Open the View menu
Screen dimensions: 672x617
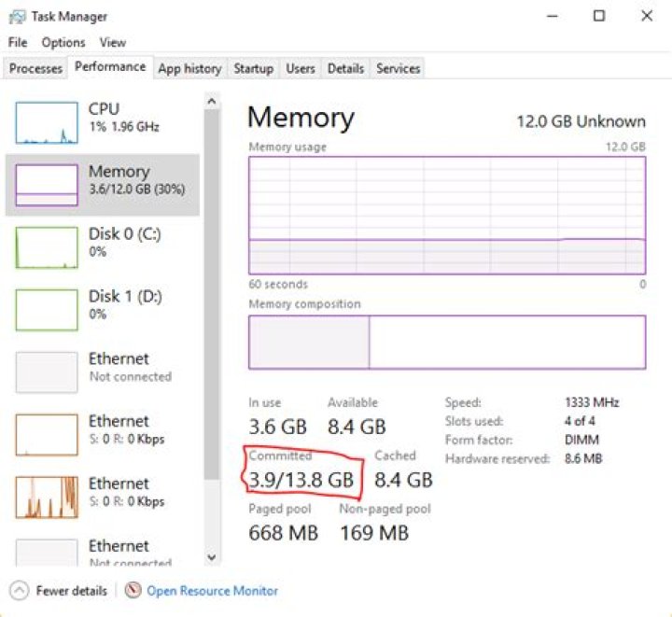[x=113, y=42]
